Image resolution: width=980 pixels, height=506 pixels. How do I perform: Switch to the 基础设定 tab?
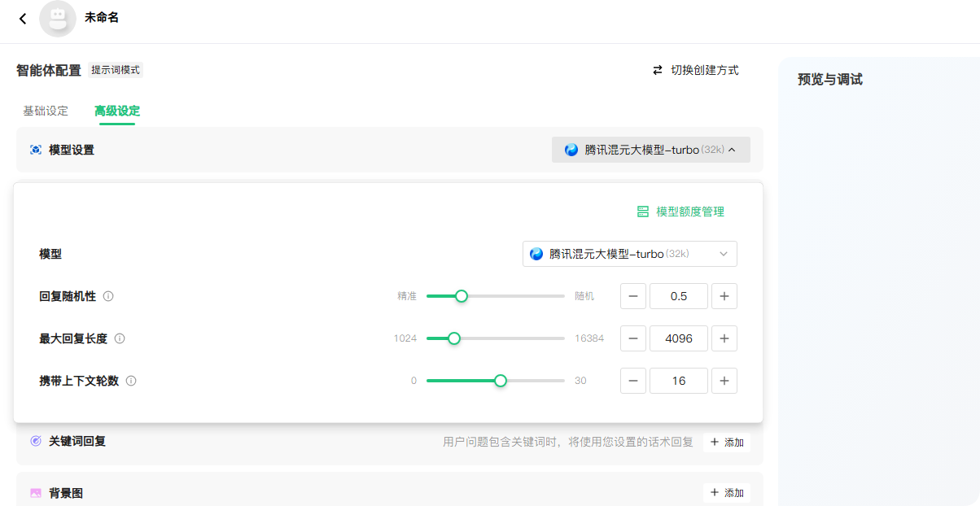(46, 111)
